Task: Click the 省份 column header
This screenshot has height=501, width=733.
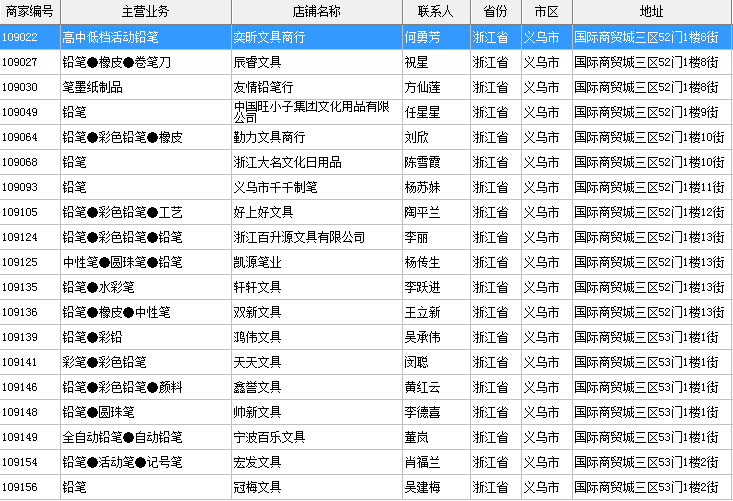Action: tap(495, 11)
